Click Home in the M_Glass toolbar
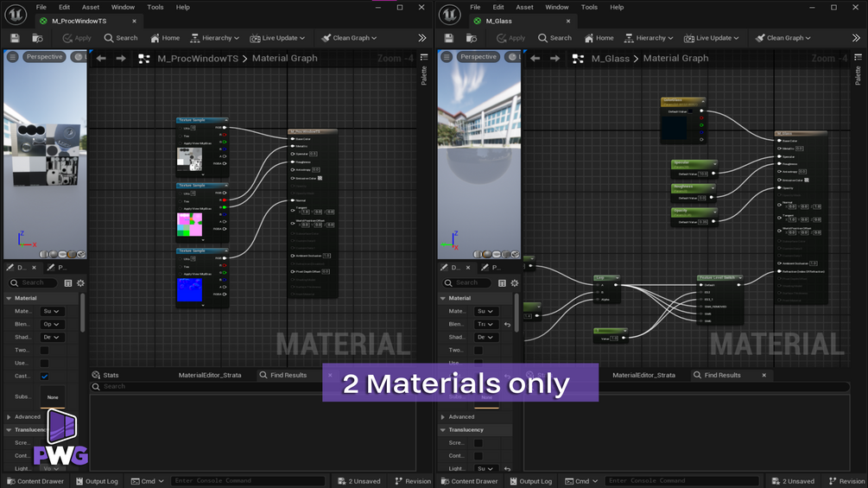Image resolution: width=868 pixels, height=488 pixels. (x=599, y=38)
